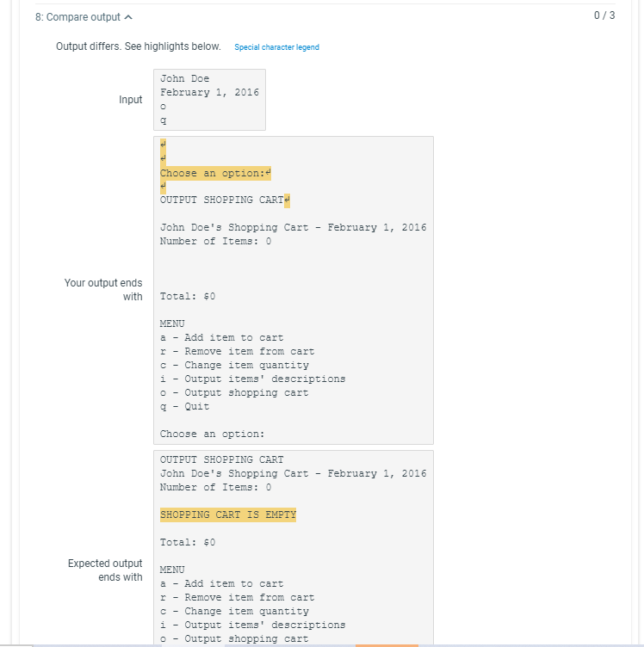
Task: Click 'a - Add item to cart' in expected output
Action: (x=221, y=583)
